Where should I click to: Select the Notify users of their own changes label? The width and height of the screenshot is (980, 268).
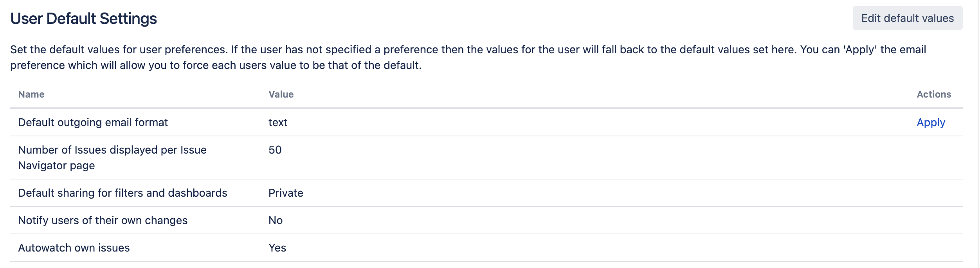click(103, 221)
